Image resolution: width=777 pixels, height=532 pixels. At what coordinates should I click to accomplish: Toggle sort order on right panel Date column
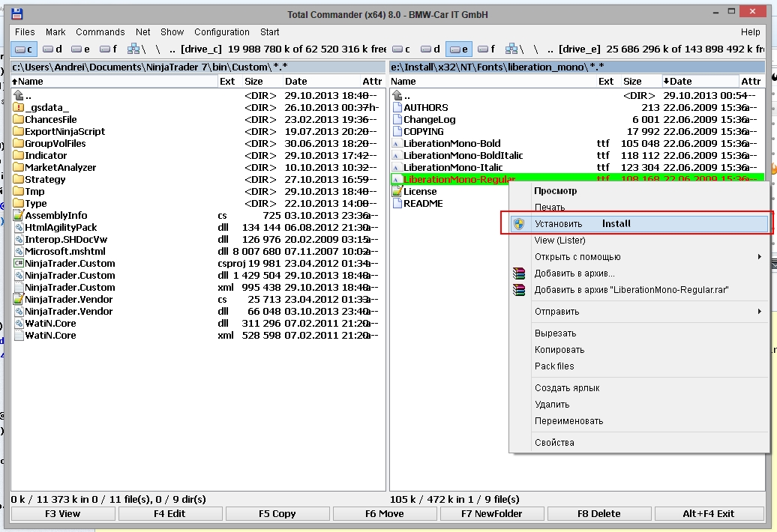point(699,81)
